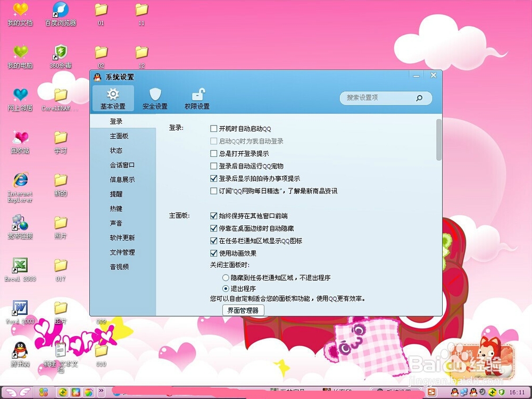Uncheck 登录后显示拍拍待办事项提示
The height and width of the screenshot is (399, 532).
(214, 178)
